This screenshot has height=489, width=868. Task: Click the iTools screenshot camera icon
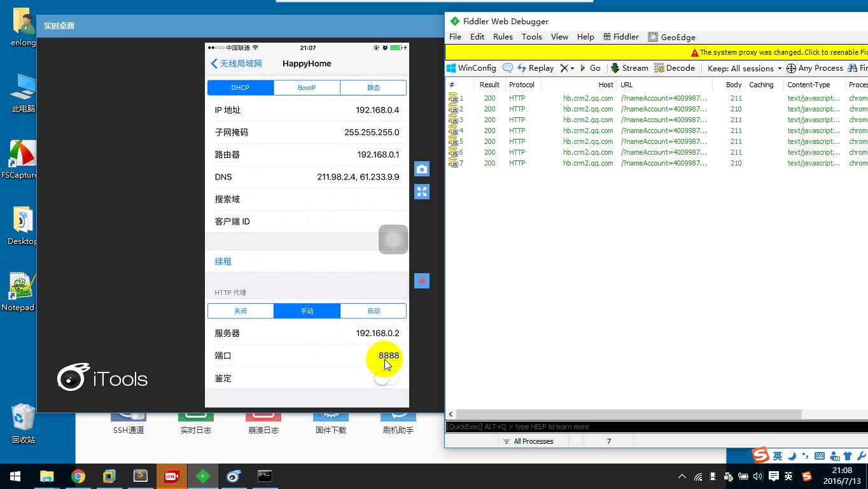[421, 169]
